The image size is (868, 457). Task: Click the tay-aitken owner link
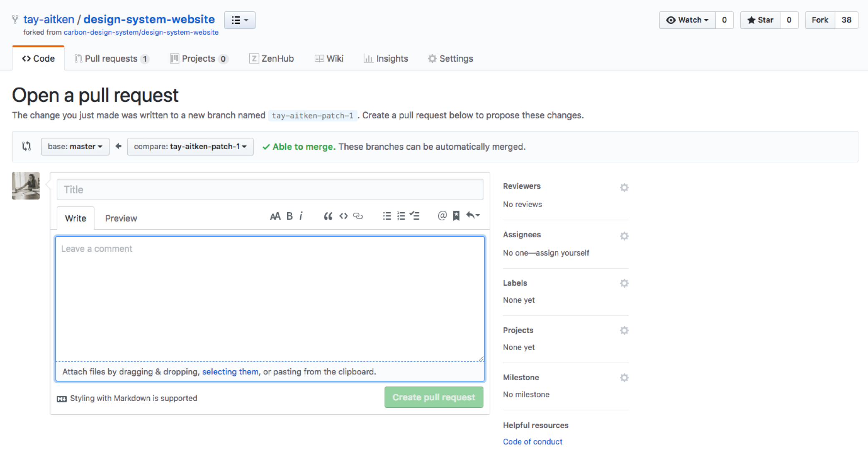point(49,19)
